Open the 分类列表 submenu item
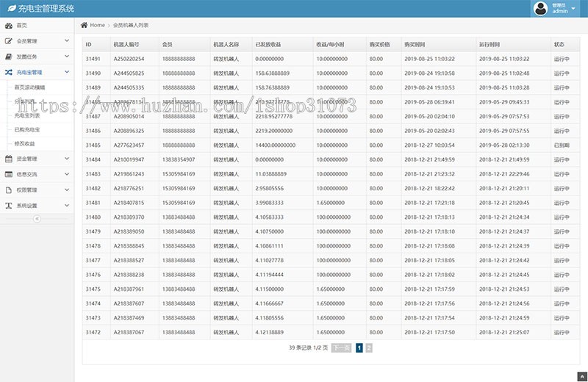 pos(25,101)
